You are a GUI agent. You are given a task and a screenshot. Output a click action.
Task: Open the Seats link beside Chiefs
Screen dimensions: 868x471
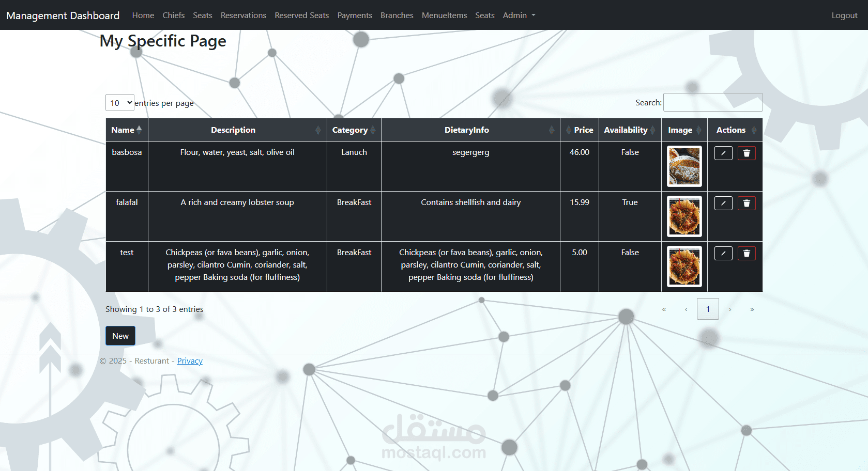pyautogui.click(x=203, y=15)
